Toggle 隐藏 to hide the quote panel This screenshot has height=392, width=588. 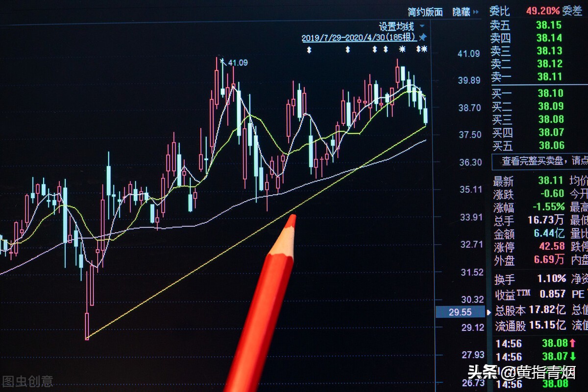coord(463,12)
